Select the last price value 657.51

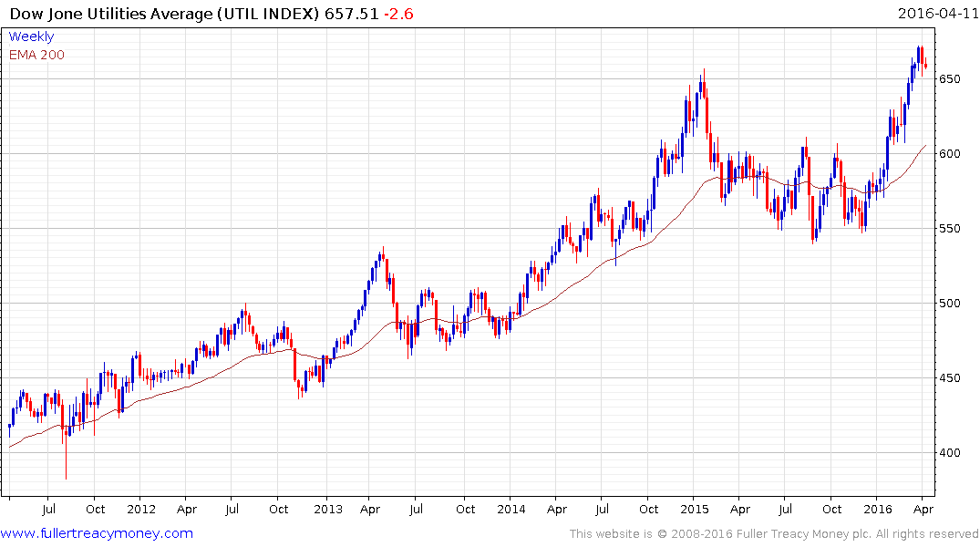351,14
